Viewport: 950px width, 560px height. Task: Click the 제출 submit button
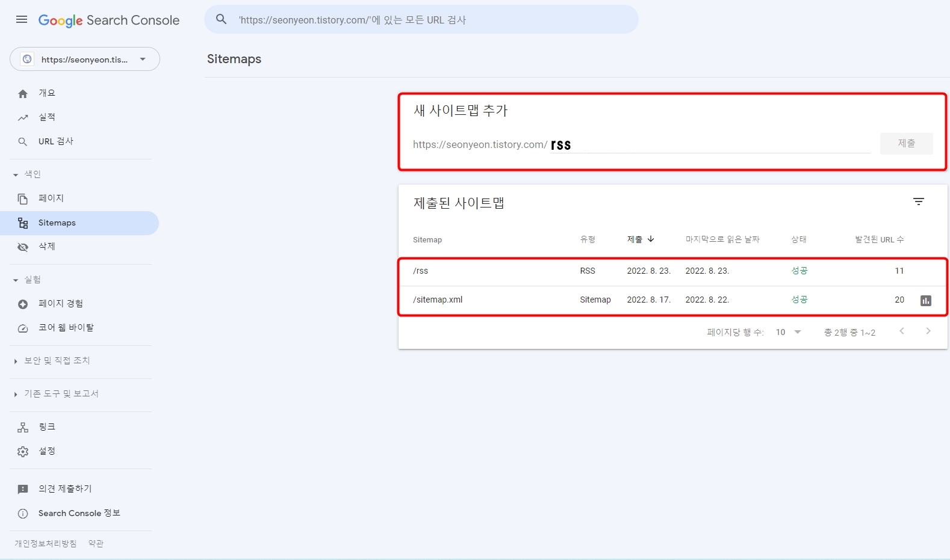click(x=906, y=143)
